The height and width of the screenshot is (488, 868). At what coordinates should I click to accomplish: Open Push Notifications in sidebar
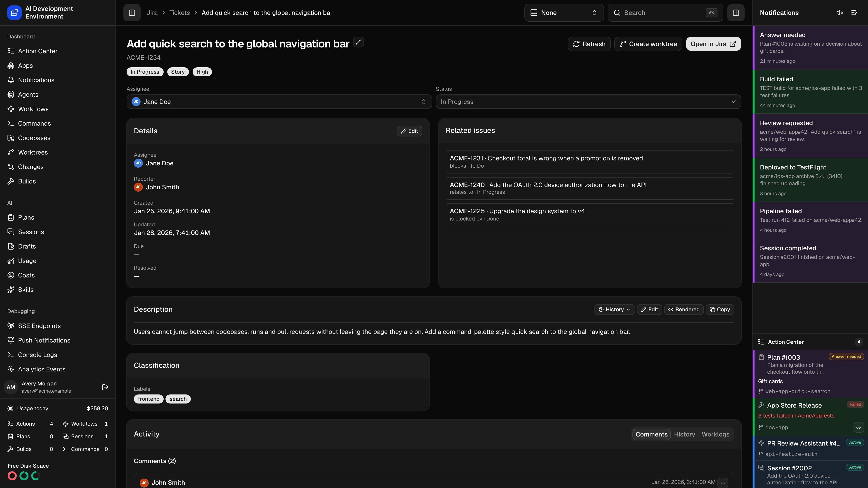click(x=58, y=340)
